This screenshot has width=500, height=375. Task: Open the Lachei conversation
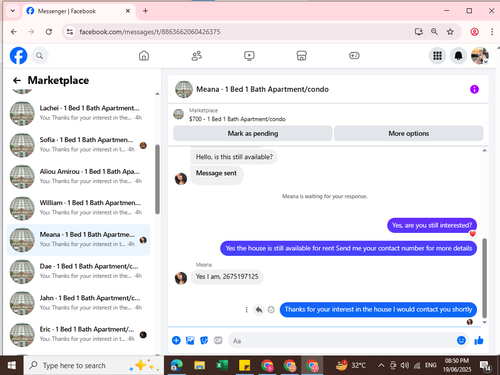tap(79, 113)
